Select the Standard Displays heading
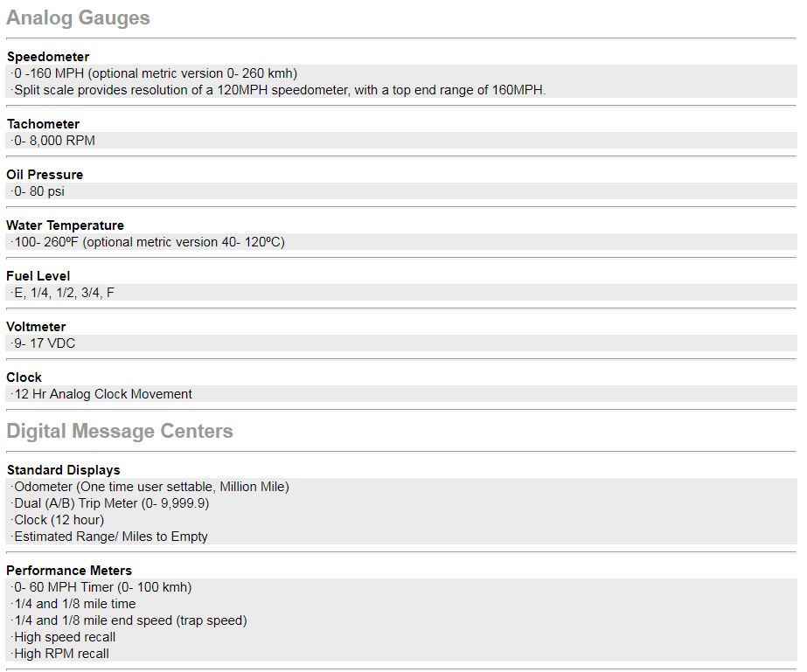This screenshot has width=807, height=672. point(63,470)
